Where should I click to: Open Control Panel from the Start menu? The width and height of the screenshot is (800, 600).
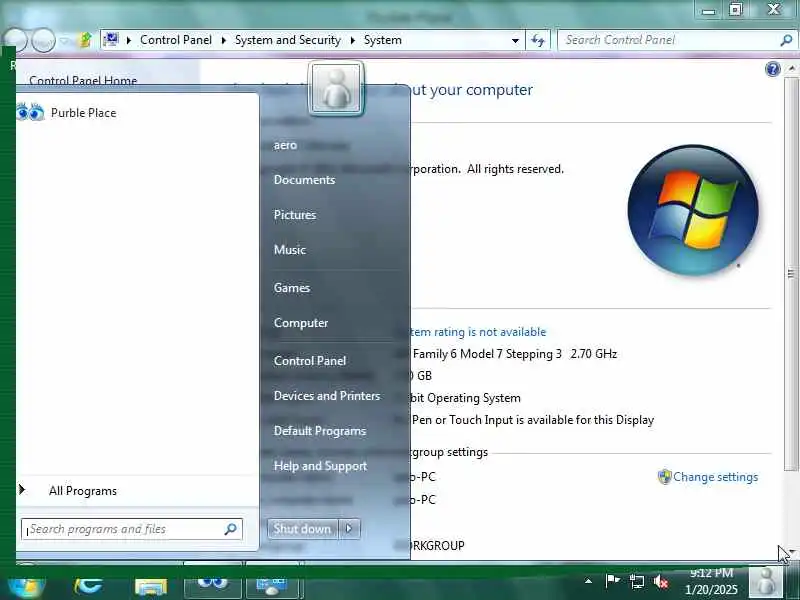point(310,361)
